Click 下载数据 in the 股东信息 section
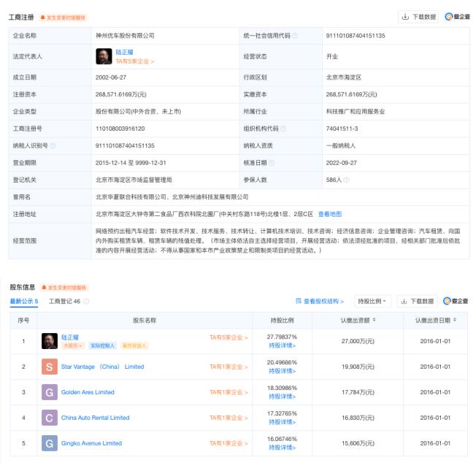The height and width of the screenshot is (471, 476). (x=418, y=301)
